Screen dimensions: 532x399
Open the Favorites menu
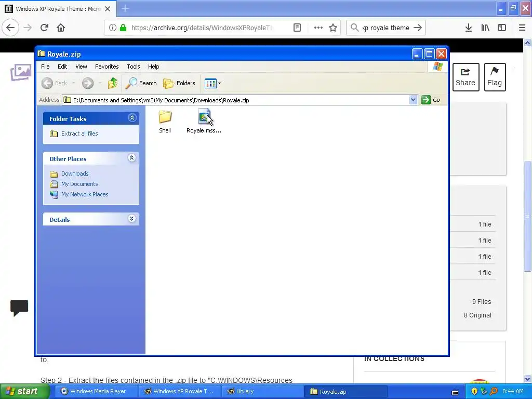[x=107, y=66]
